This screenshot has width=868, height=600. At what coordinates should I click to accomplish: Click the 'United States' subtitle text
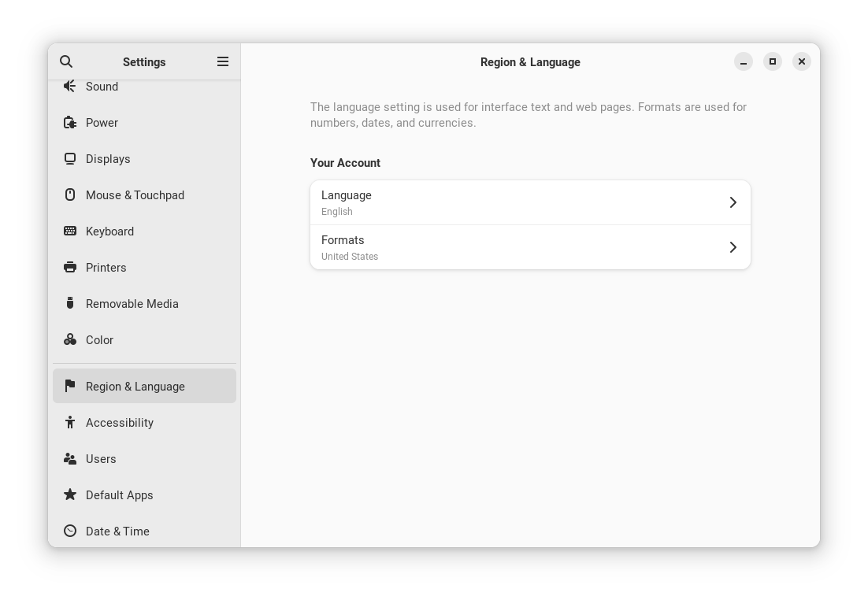(x=350, y=256)
